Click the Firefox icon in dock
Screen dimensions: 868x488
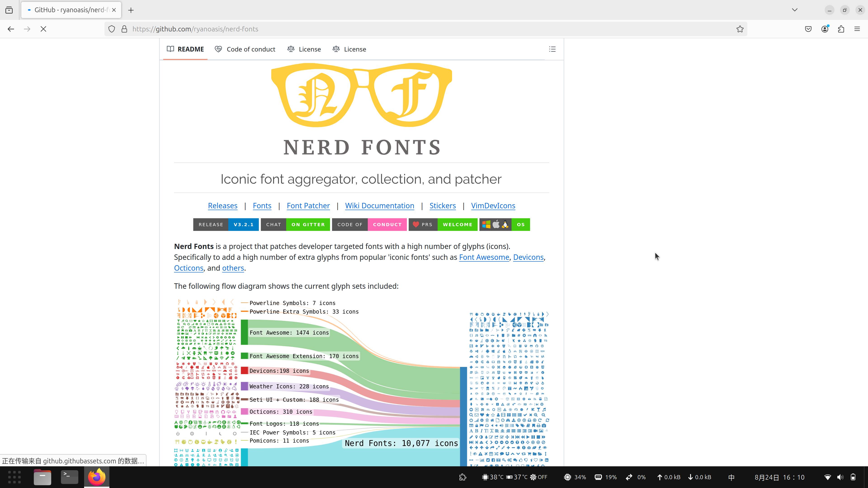click(97, 477)
